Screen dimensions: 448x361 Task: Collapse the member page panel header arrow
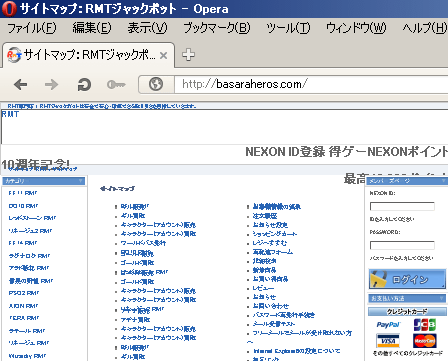tap(444, 181)
